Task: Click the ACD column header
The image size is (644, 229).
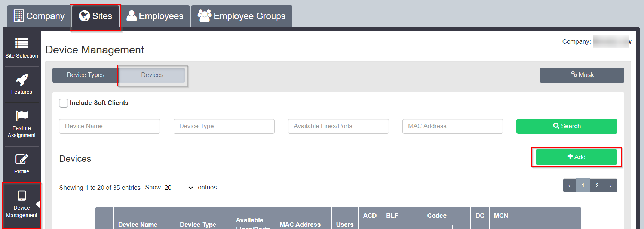Action: [370, 216]
